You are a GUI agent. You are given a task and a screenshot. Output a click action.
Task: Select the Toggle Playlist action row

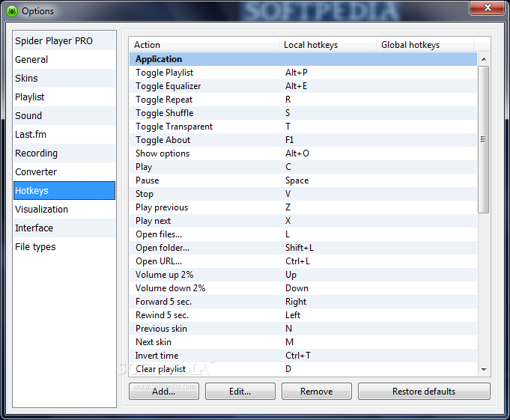pyautogui.click(x=303, y=73)
